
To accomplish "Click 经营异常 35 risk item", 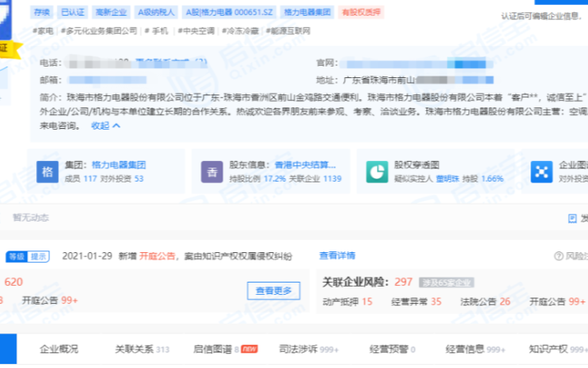I will point(416,301).
